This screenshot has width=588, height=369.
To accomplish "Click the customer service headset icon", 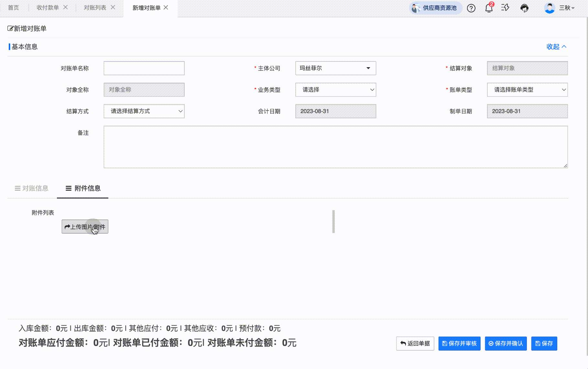I will point(524,8).
